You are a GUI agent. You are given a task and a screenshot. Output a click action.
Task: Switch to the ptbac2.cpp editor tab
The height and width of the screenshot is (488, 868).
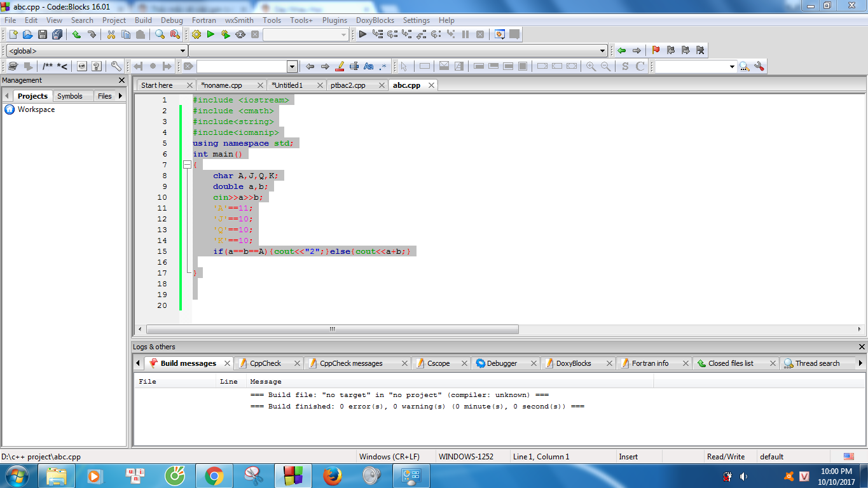point(348,85)
